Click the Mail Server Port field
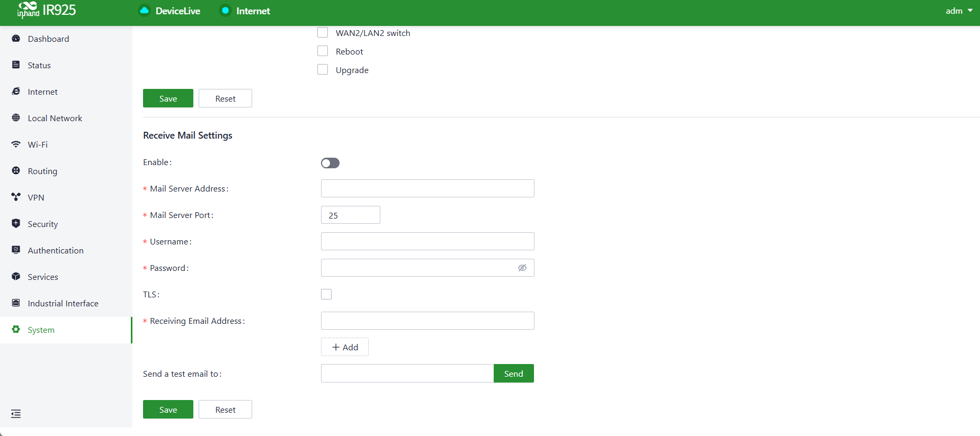 click(x=351, y=215)
